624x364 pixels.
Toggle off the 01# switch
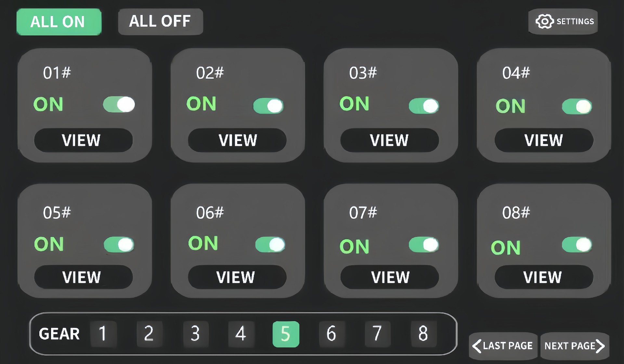pyautogui.click(x=119, y=104)
